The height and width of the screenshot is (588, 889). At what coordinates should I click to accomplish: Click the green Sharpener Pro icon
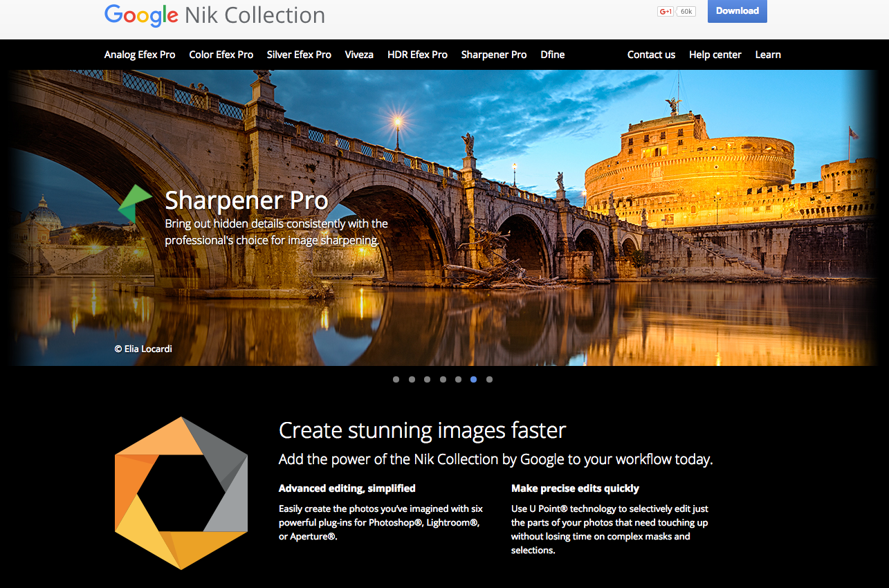pyautogui.click(x=136, y=204)
